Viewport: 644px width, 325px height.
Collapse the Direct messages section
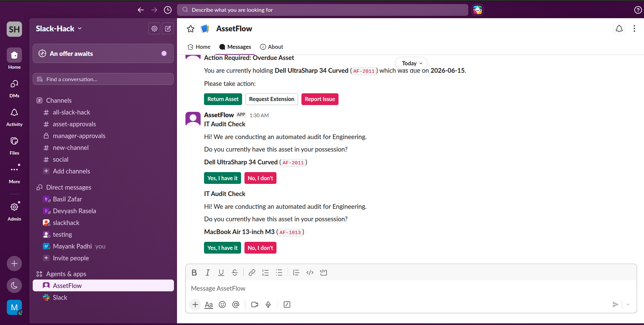coord(68,187)
